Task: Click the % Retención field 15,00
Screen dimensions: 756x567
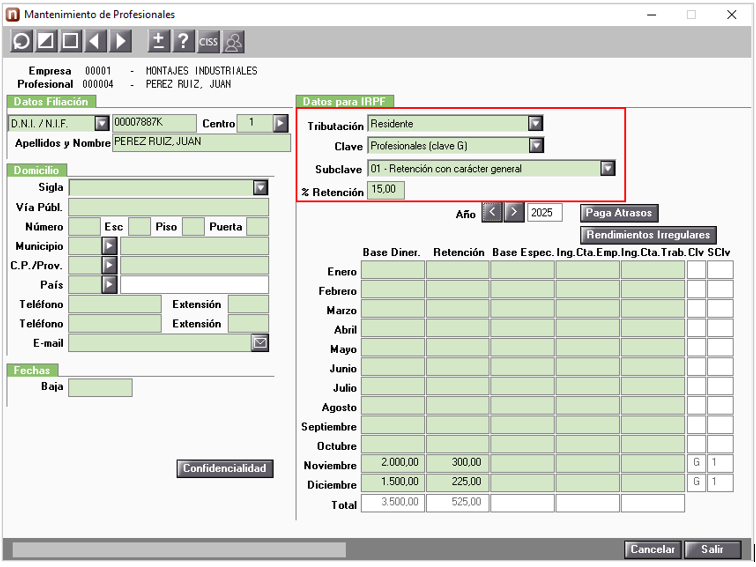Action: (386, 190)
